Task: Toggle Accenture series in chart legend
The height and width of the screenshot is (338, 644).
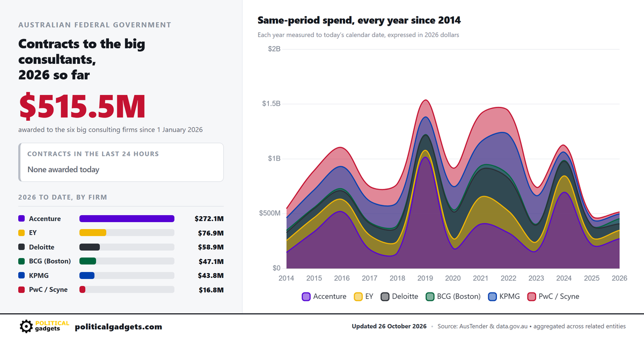Action: point(324,296)
